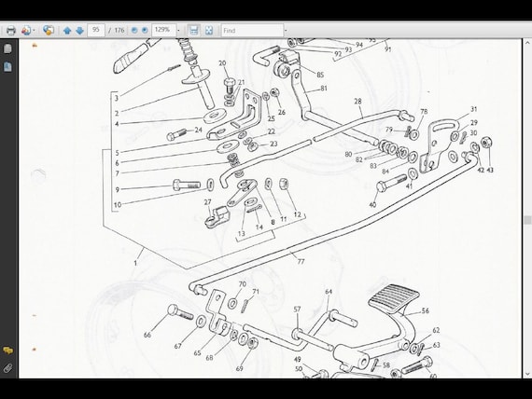Go to the previous page with the up arrow
532x399 pixels.
pos(67,30)
